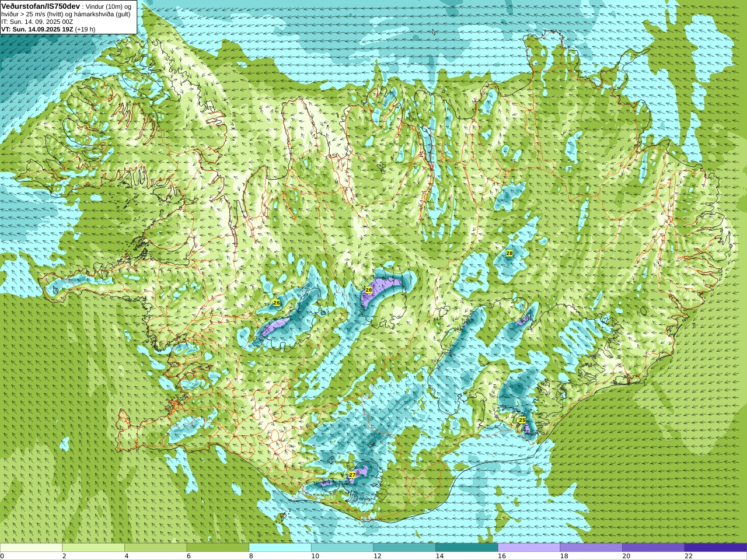The image size is (747, 560).
Task: Select the 18–20 m/s purple legend swatch
Action: coord(591,548)
